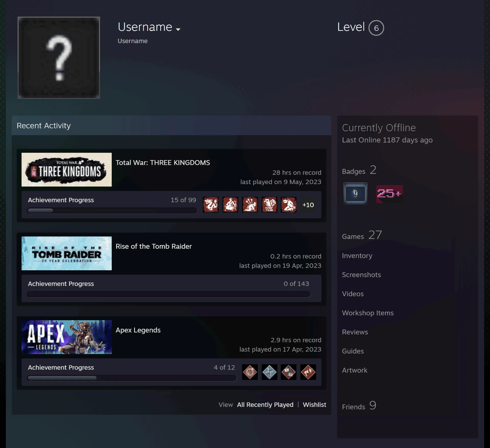Open the Games list showing 27
Image resolution: width=490 pixels, height=448 pixels.
(362, 235)
